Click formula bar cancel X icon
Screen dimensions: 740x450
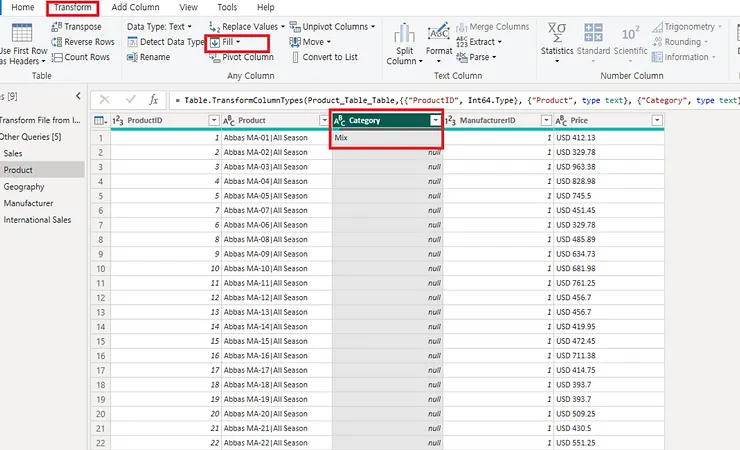click(105, 100)
